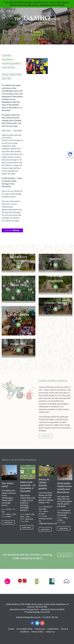Click the arrow icon on Online Shop tile
74x644 pixels.
(x=18, y=291)
